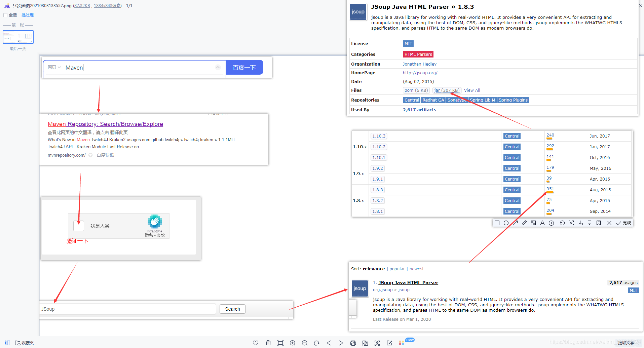Open the 2,617 artifacts used-by link
644x348 pixels.
[419, 110]
